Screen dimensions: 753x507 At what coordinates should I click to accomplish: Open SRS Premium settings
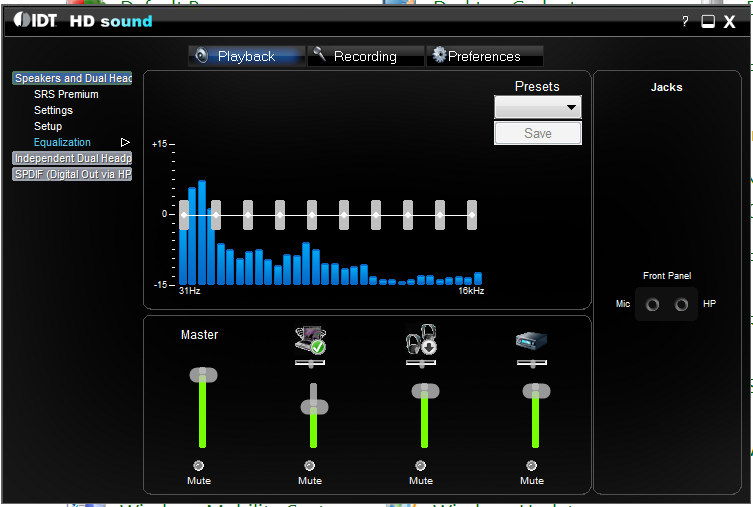66,94
